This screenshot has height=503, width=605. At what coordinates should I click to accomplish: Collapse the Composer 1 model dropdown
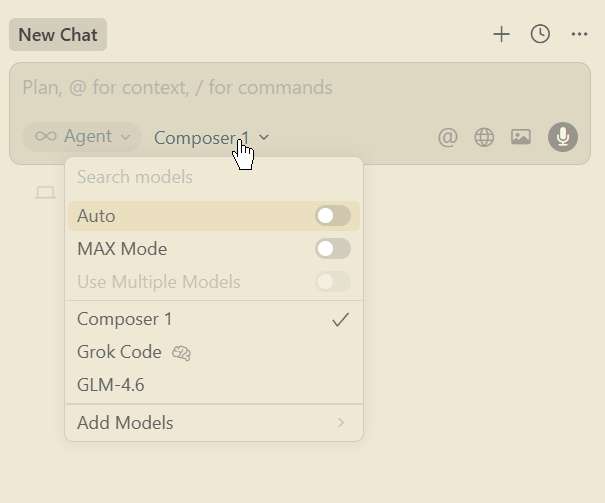tap(211, 137)
